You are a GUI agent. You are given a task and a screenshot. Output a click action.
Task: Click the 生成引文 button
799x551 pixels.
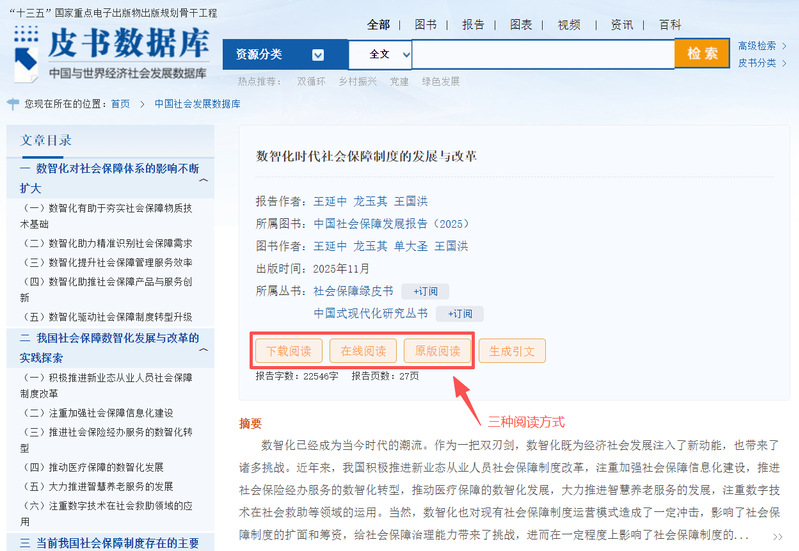tap(512, 351)
